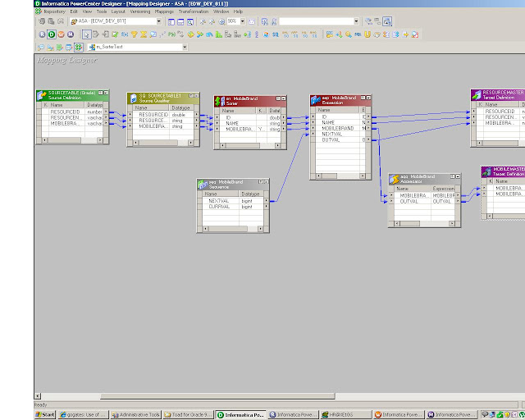Click the Mapping Designer tool icon

[79, 48]
